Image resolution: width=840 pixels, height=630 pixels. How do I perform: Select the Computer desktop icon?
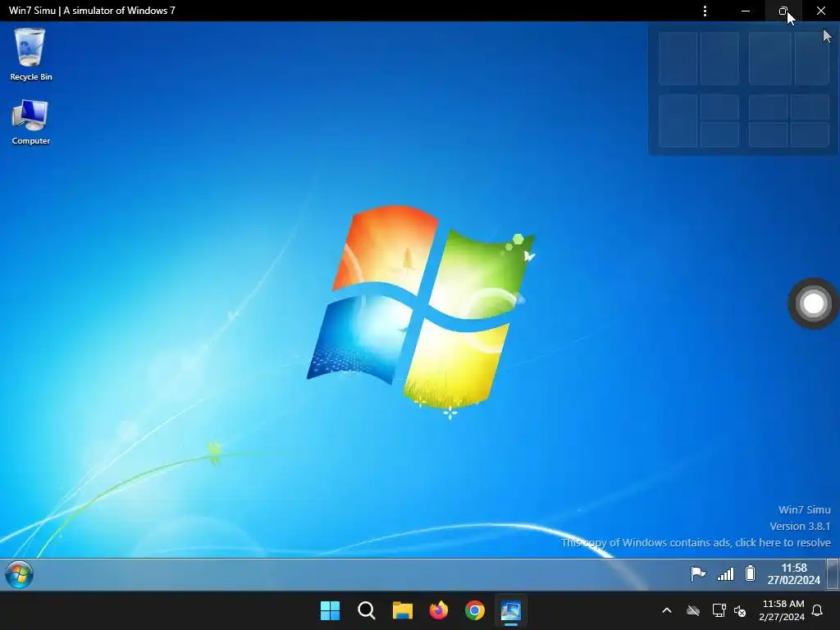pos(30,122)
